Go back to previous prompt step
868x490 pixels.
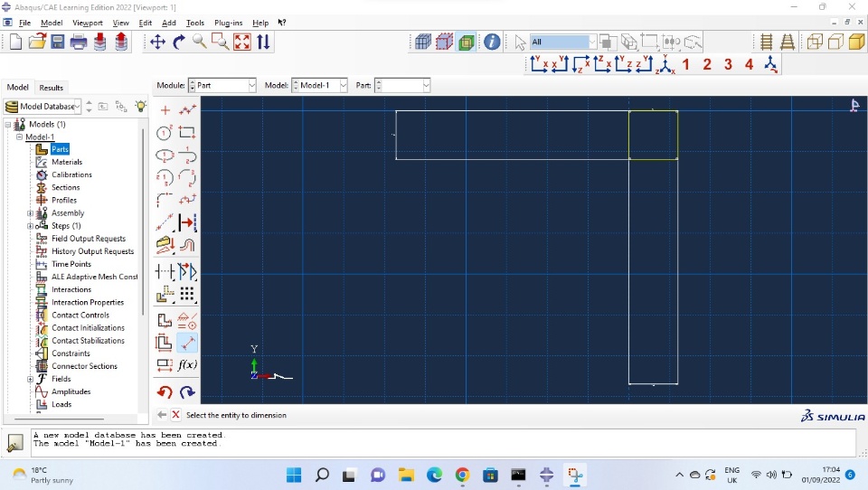162,415
